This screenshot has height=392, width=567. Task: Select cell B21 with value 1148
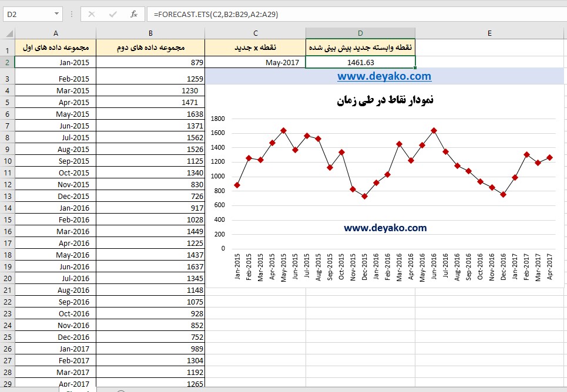point(150,290)
